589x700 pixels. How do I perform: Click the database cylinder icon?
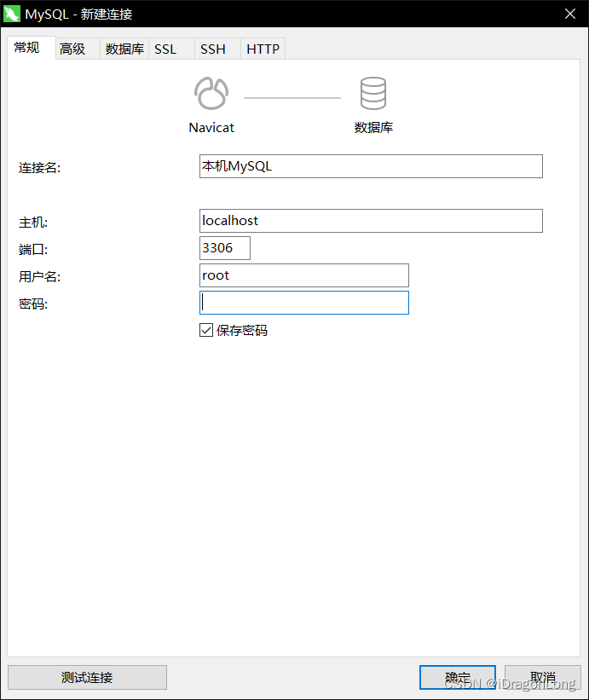373,93
